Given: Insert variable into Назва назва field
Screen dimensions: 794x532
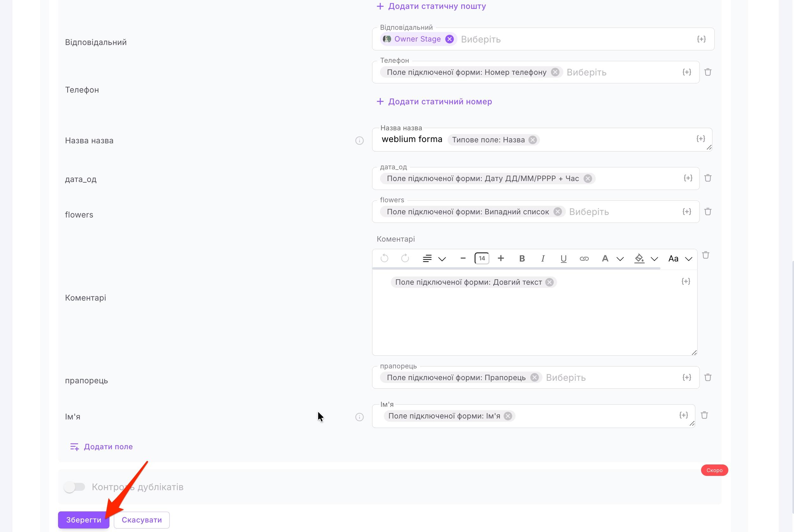Looking at the screenshot, I should click(x=701, y=139).
